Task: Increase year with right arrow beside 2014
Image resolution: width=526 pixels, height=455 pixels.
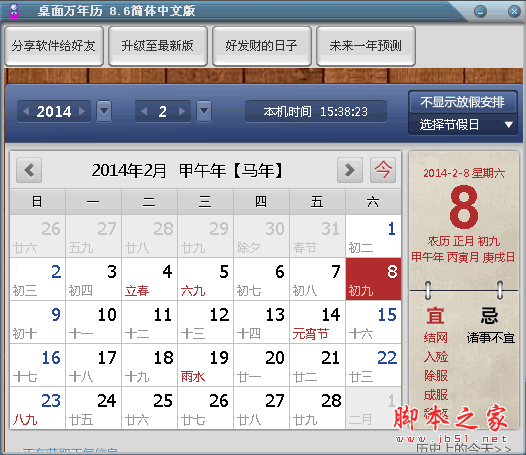Action: tap(82, 111)
